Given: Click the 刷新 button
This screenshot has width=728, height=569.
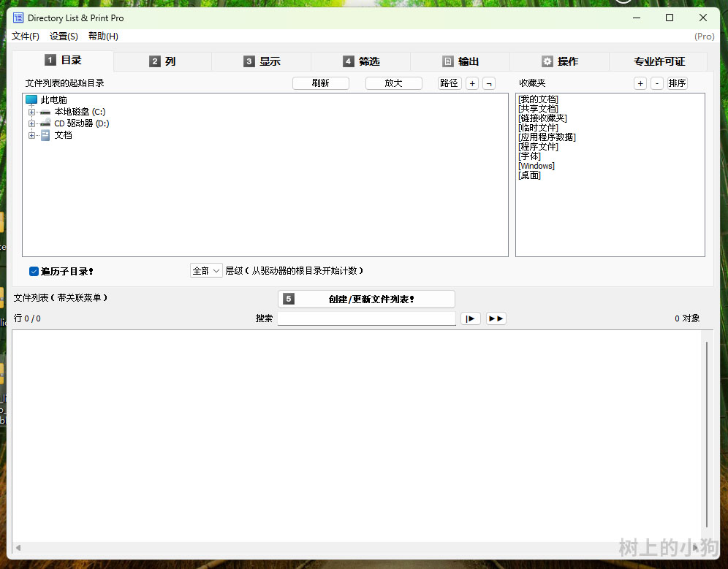Looking at the screenshot, I should (320, 83).
